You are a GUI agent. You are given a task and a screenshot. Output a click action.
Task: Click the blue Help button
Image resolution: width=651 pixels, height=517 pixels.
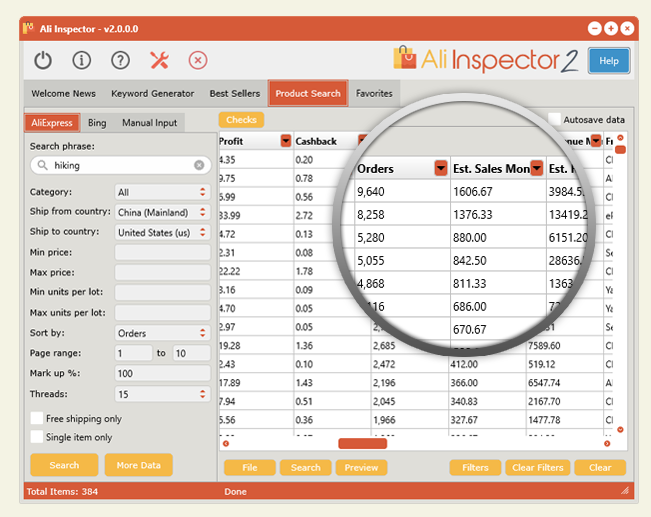coord(609,61)
